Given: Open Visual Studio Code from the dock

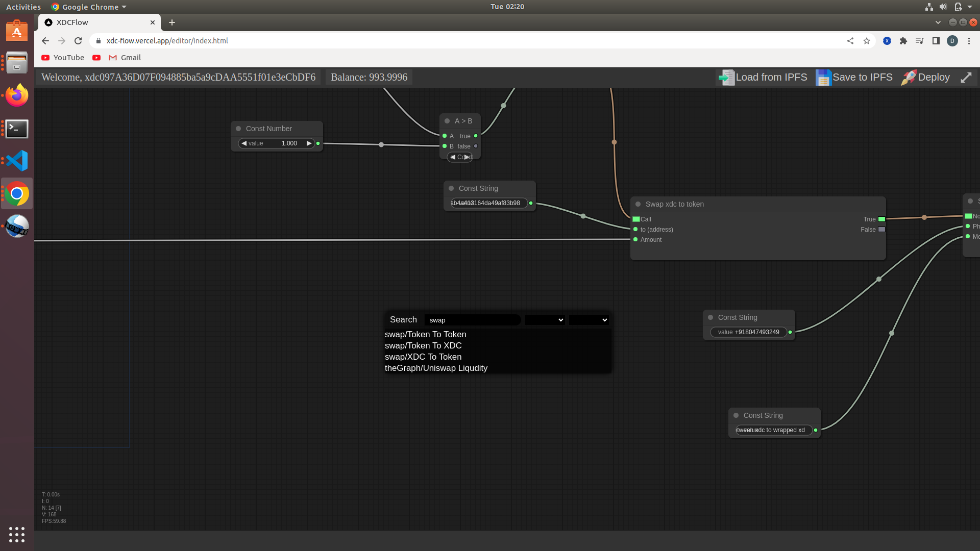Looking at the screenshot, I should pyautogui.click(x=17, y=161).
